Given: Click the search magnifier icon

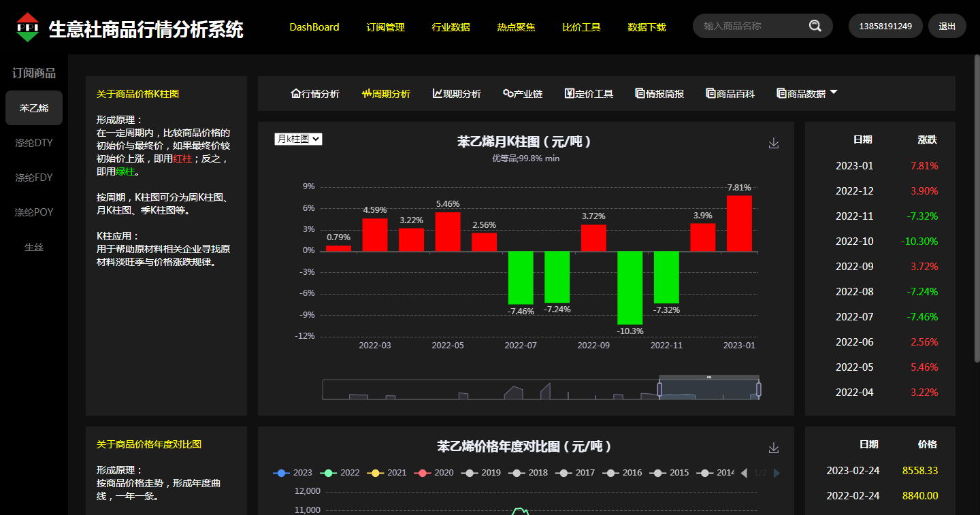Looking at the screenshot, I should coord(815,26).
